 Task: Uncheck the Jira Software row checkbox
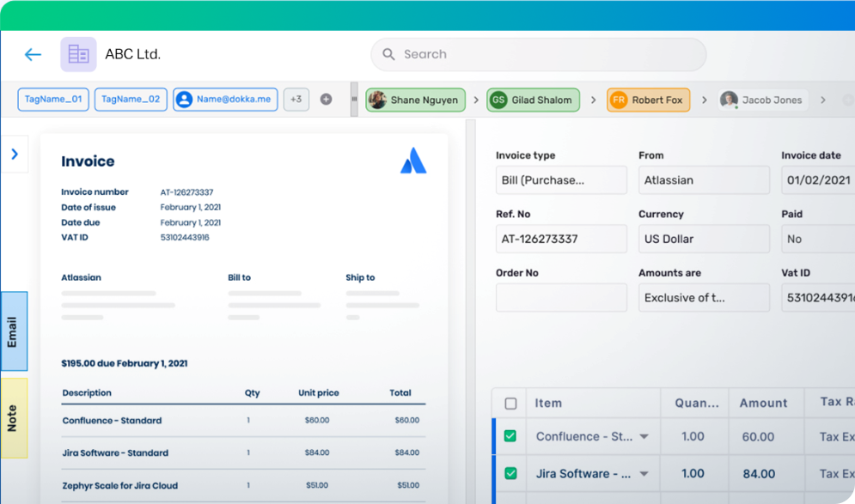point(510,473)
